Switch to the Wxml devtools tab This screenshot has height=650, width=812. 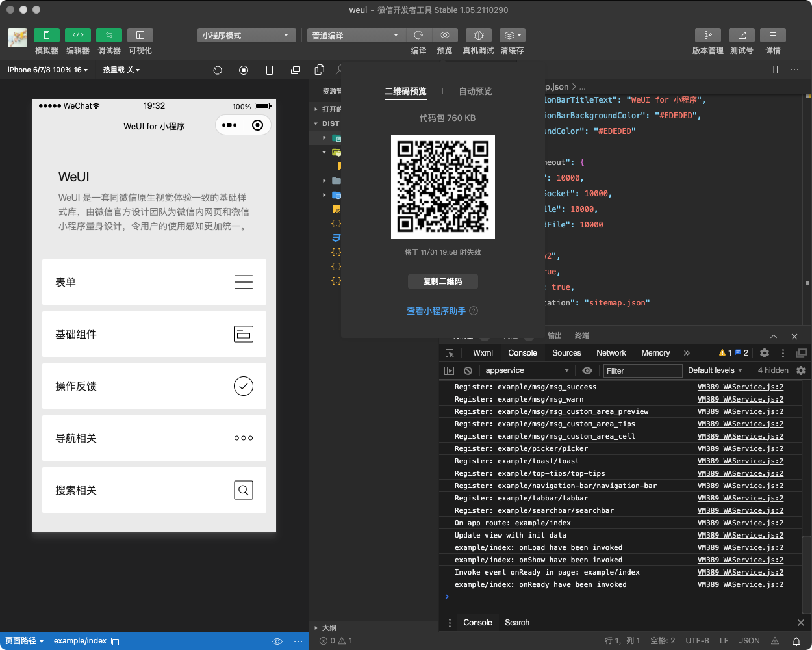tap(483, 353)
